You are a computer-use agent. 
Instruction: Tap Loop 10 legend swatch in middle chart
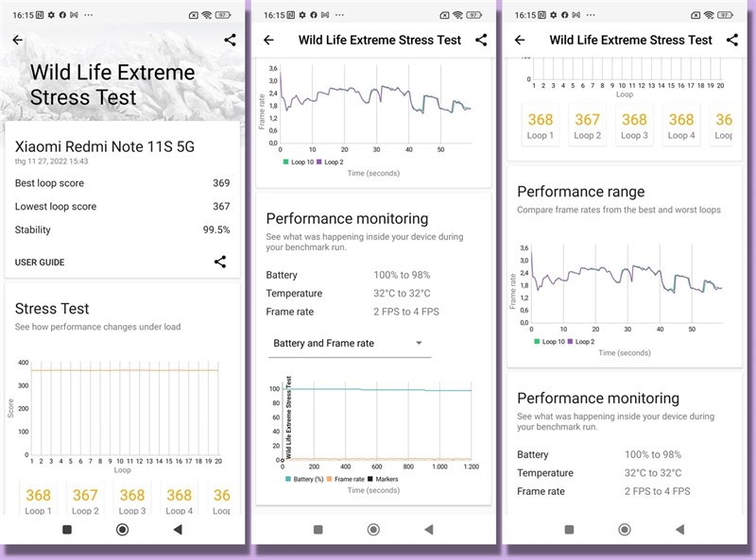(283, 162)
